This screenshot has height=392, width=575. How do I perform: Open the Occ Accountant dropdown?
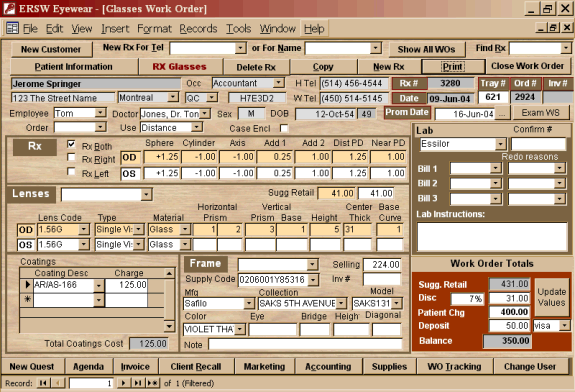click(279, 83)
